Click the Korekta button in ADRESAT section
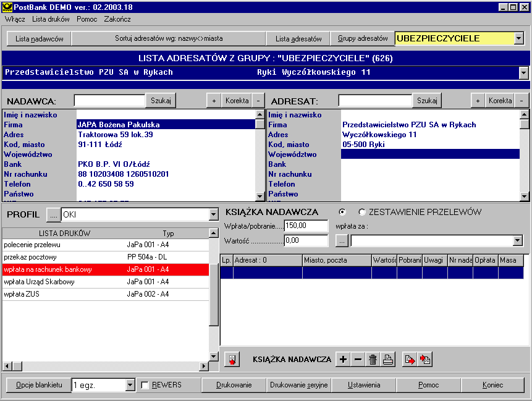The image size is (532, 401). (x=500, y=101)
